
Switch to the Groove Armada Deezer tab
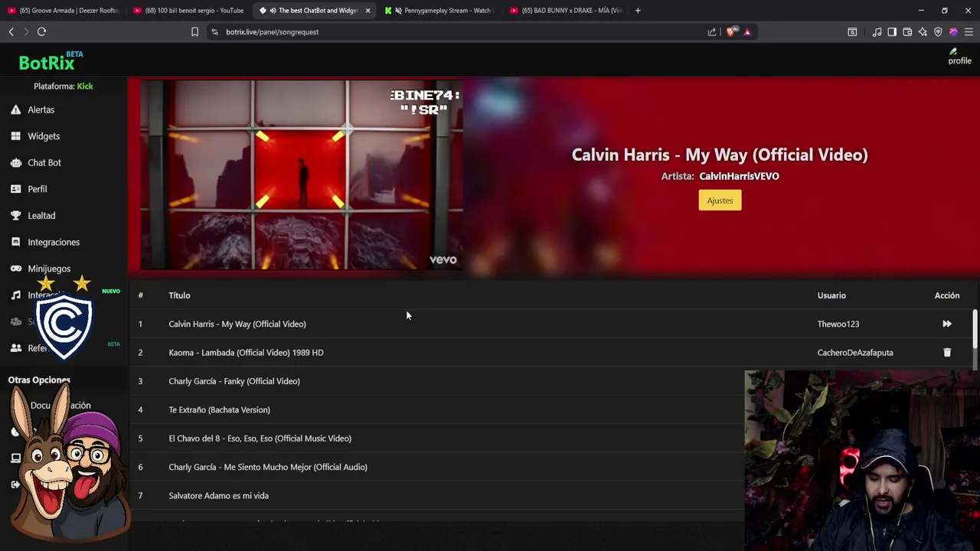tap(64, 11)
